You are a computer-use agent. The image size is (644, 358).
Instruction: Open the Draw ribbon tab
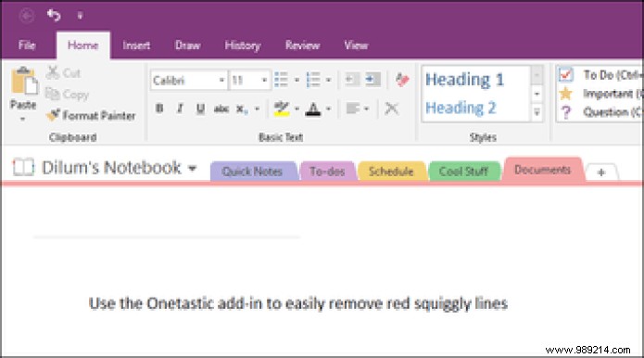click(188, 45)
